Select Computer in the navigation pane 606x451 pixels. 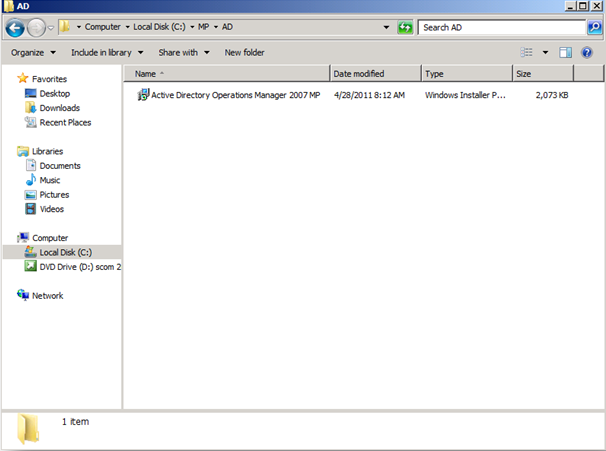(50, 238)
